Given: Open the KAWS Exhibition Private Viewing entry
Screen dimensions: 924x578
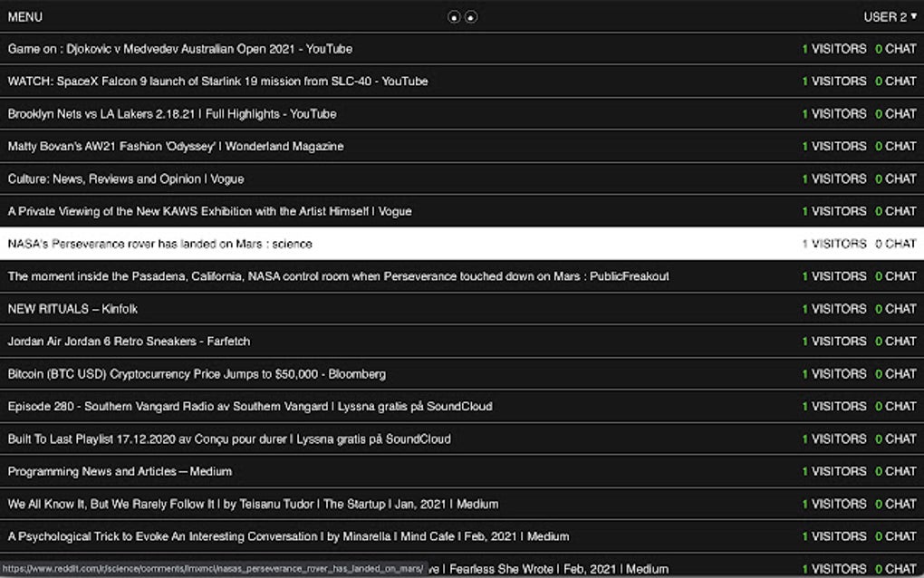Looking at the screenshot, I should [x=208, y=211].
